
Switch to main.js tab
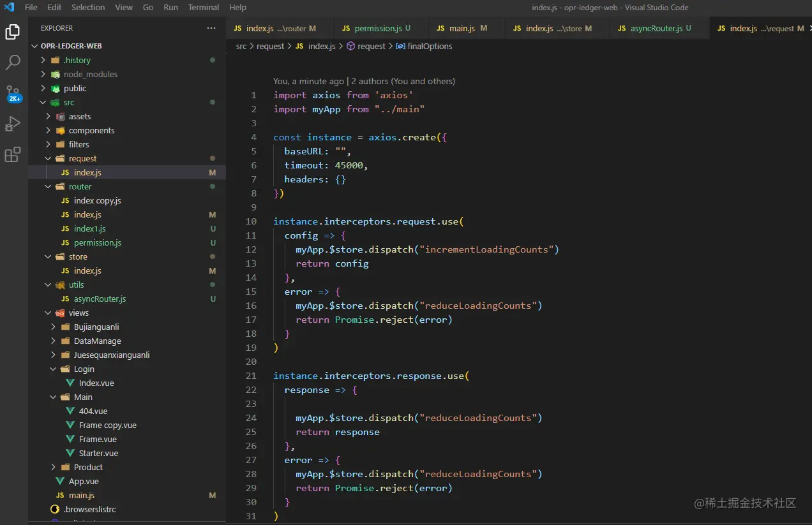click(x=467, y=28)
